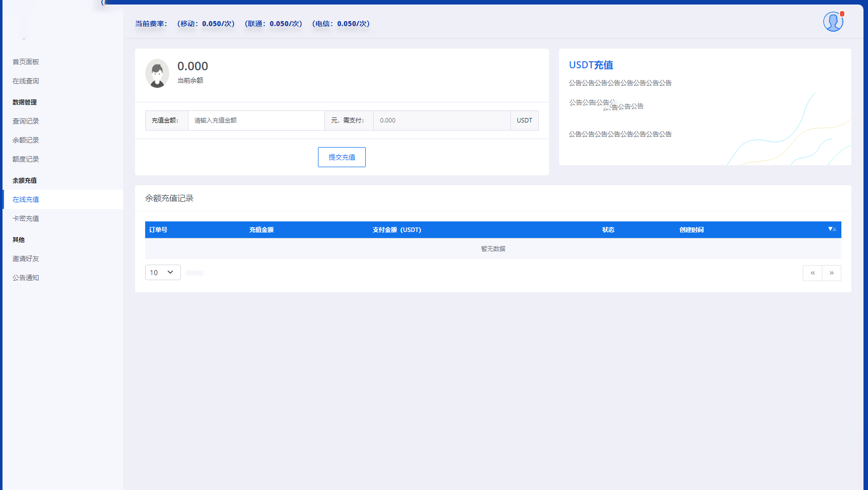868x490 pixels.
Task: Open 余额记录 in the sidebar
Action: (x=26, y=140)
